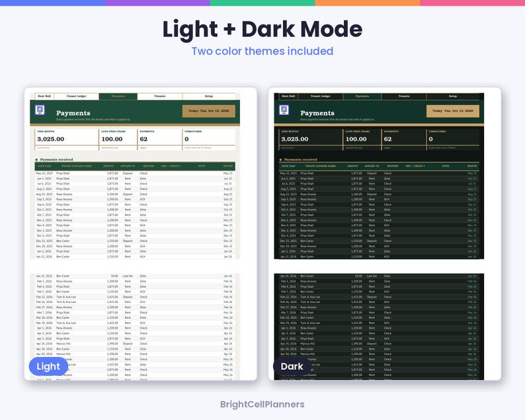Click 'Two color themes included' subtitle

click(x=262, y=51)
